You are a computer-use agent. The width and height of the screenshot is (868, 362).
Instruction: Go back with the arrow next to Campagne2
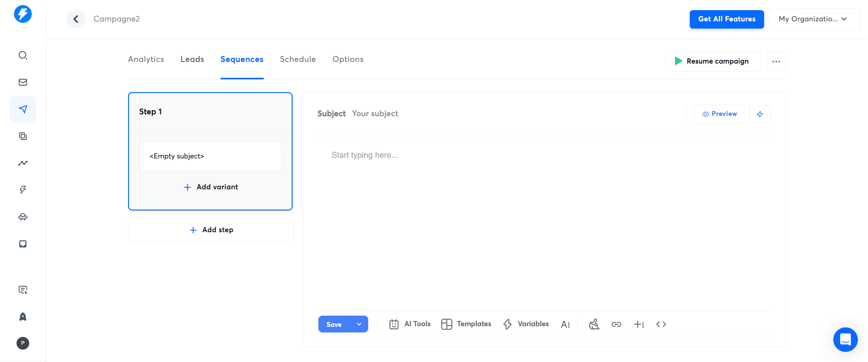(76, 19)
